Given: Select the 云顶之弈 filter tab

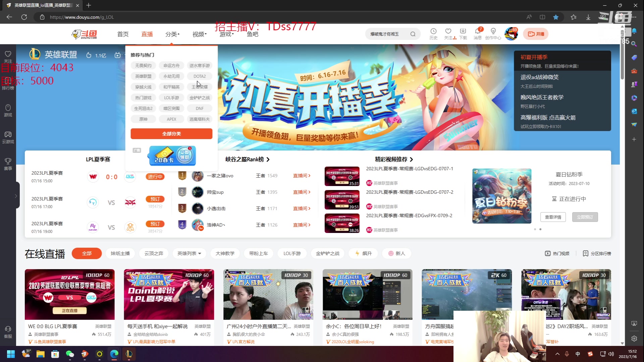Looking at the screenshot, I should tap(154, 253).
